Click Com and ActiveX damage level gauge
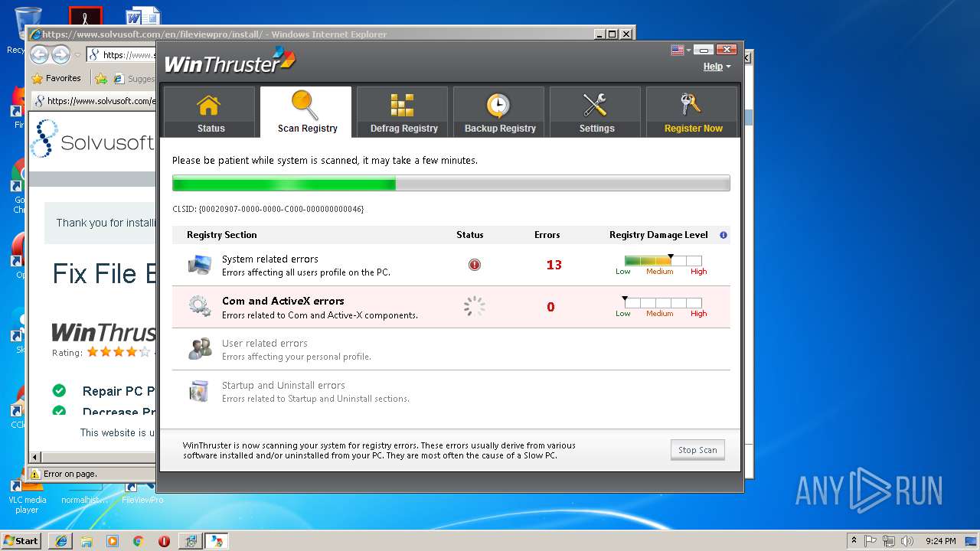980x551 pixels. 663,303
